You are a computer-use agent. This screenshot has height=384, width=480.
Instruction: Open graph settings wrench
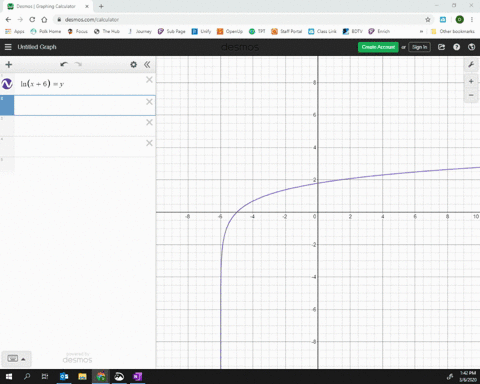coord(471,64)
